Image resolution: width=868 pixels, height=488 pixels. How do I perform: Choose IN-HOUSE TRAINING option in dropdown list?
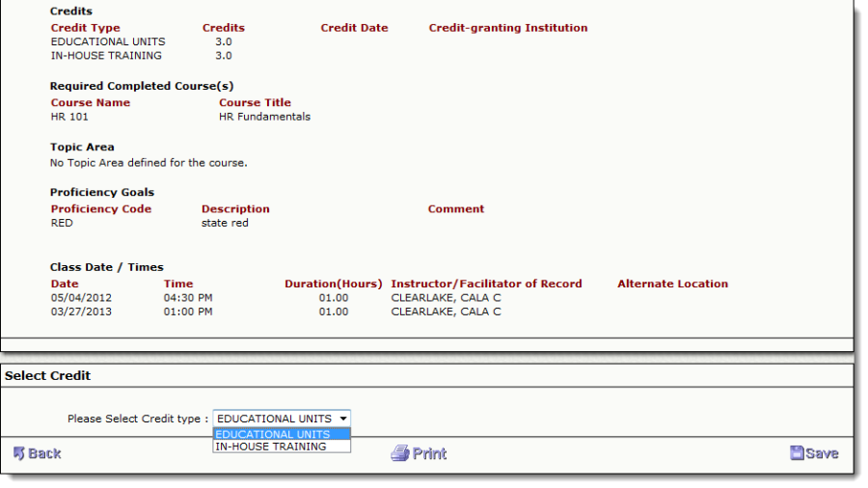coord(270,447)
